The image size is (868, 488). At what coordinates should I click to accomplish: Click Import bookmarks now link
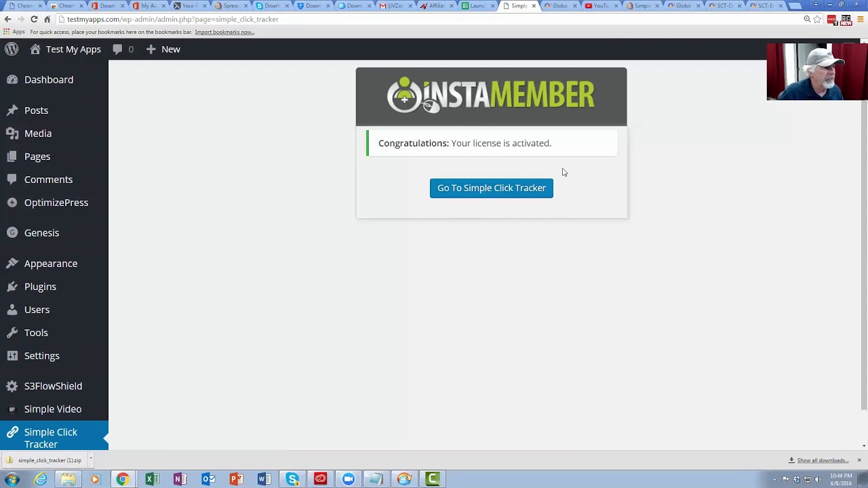(x=224, y=32)
